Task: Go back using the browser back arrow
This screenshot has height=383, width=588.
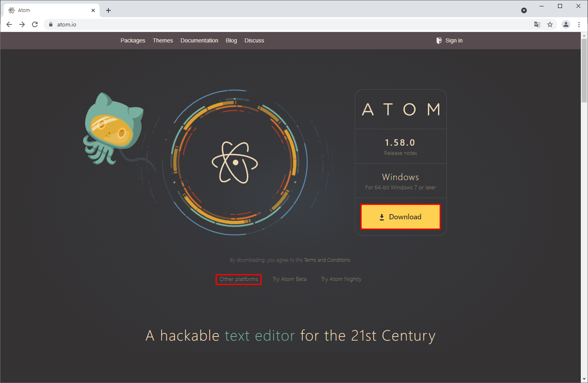Action: click(x=9, y=24)
